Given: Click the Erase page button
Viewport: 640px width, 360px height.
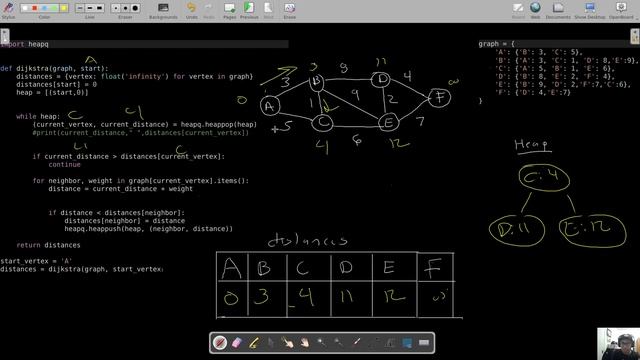Looking at the screenshot, I should pyautogui.click(x=289, y=10).
